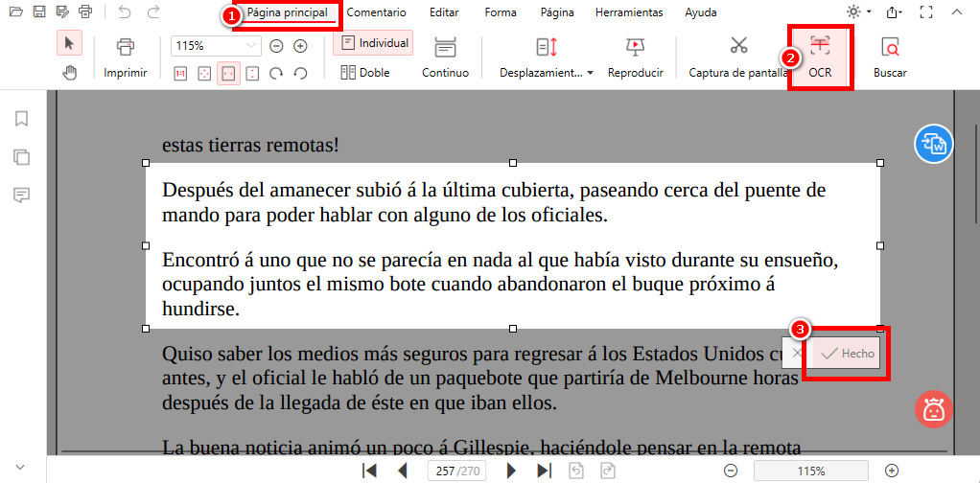This screenshot has width=980, height=483.
Task: Confirm selection with Hecho button
Action: pyautogui.click(x=848, y=354)
